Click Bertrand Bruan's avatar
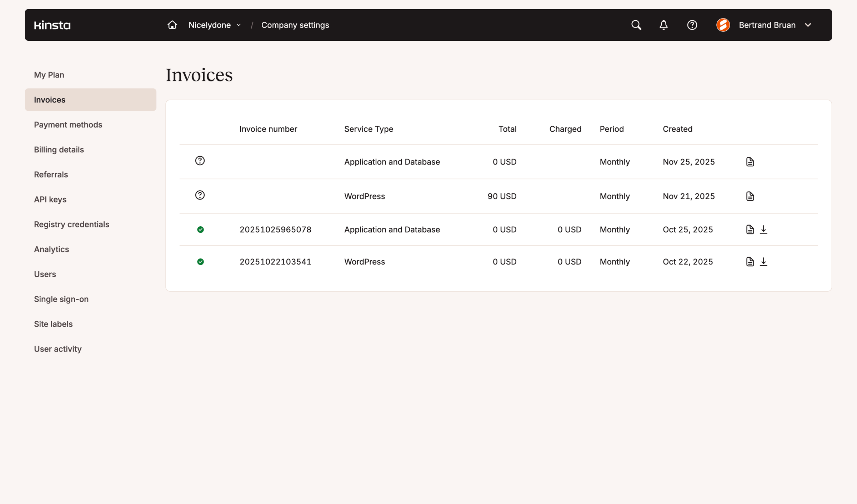This screenshot has width=857, height=504. click(723, 25)
